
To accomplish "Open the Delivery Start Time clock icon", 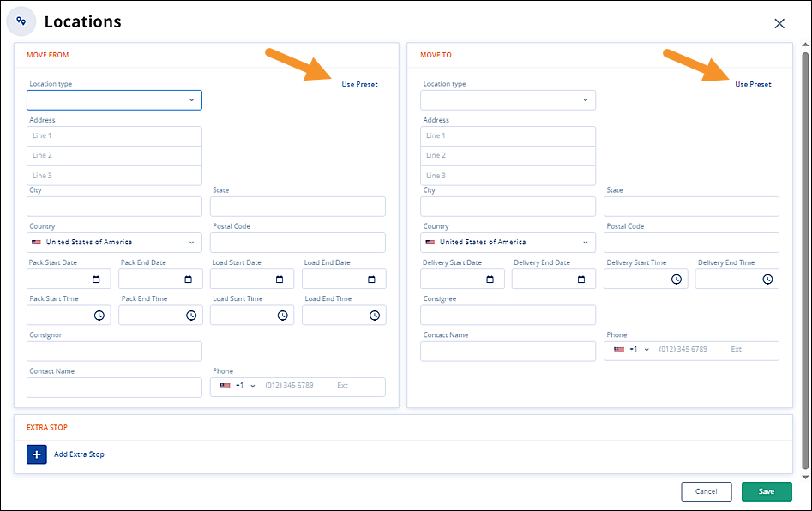I will pyautogui.click(x=676, y=280).
